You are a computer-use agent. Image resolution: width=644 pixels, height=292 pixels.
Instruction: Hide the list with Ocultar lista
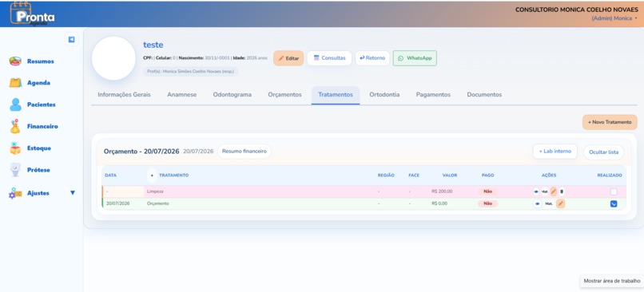[603, 152]
